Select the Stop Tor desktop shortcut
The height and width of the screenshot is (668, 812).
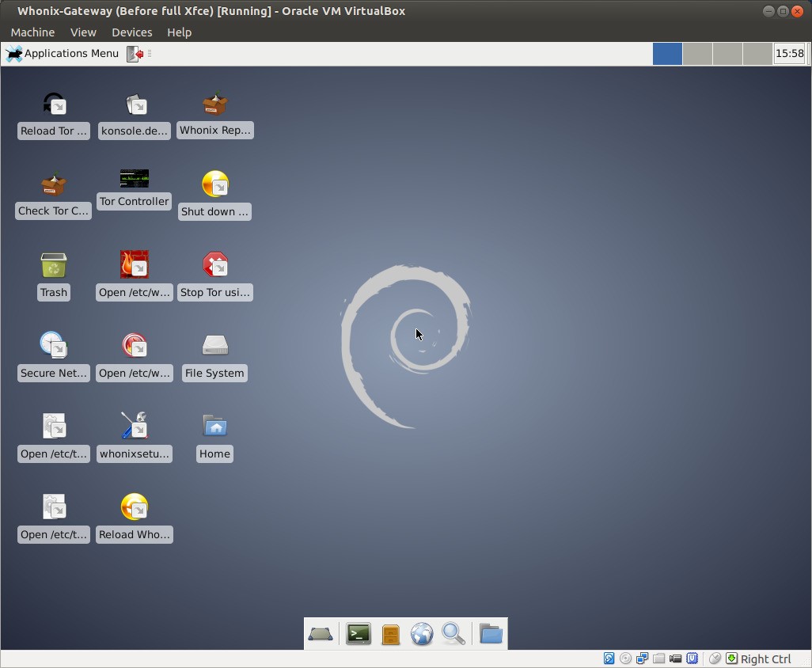click(x=214, y=266)
